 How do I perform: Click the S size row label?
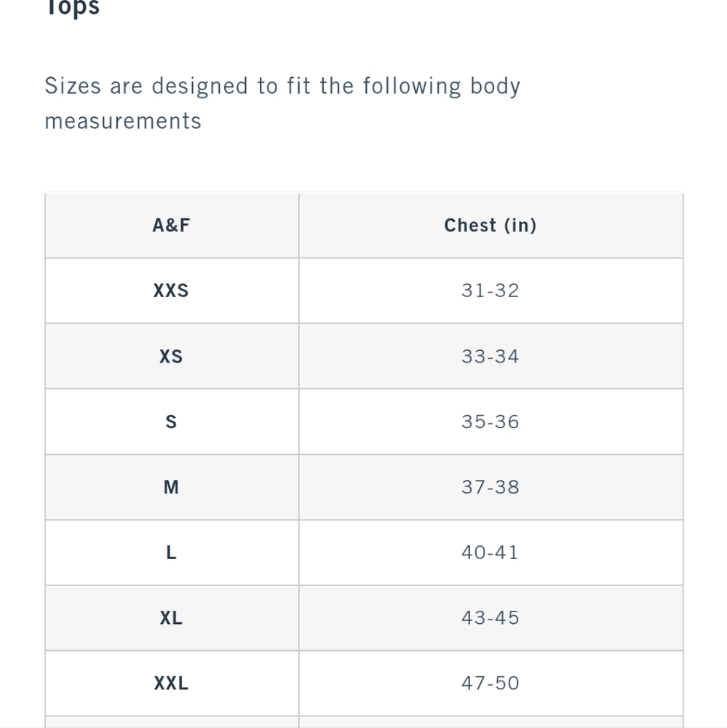[x=171, y=422]
